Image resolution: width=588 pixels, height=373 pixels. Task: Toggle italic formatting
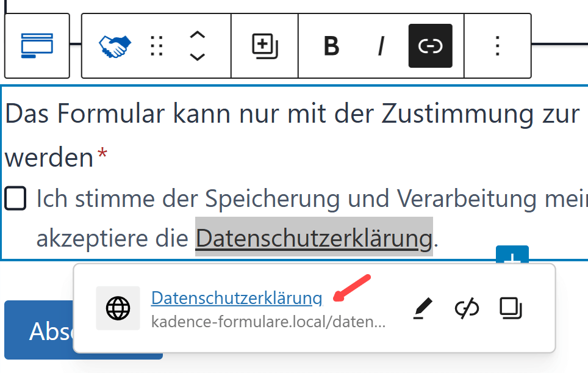(381, 46)
